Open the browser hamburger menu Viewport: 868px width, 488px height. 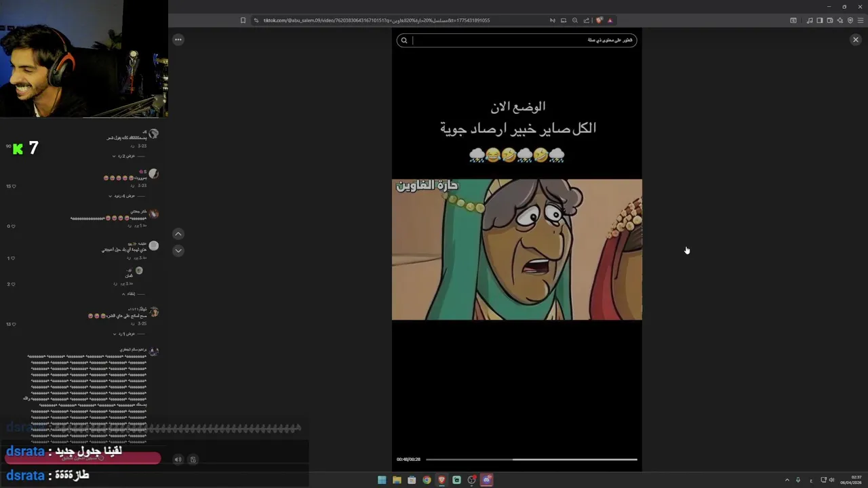[861, 20]
